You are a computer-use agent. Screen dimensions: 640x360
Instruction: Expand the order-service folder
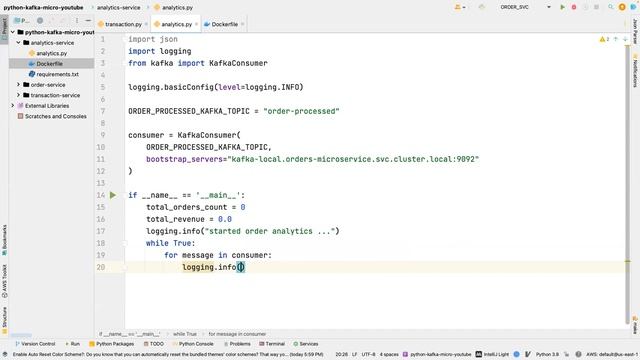click(x=18, y=84)
